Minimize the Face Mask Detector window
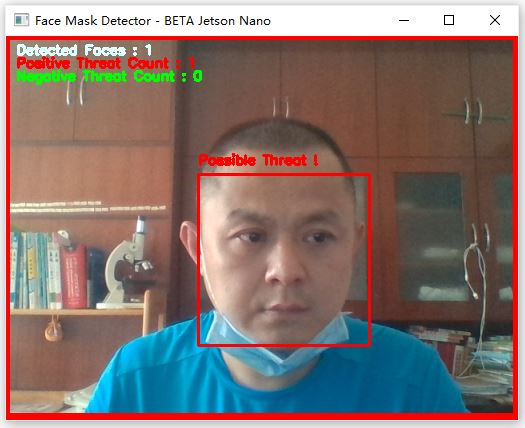This screenshot has width=525, height=428. click(404, 20)
